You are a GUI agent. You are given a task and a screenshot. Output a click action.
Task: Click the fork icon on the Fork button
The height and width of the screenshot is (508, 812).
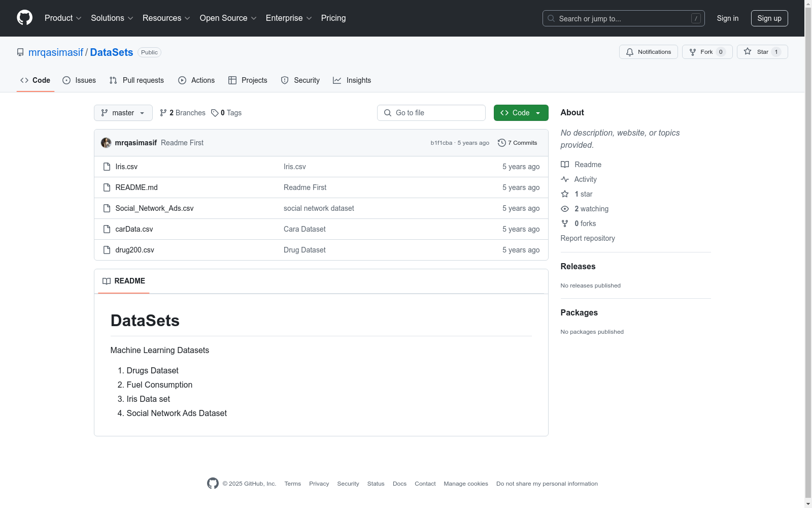coord(693,52)
